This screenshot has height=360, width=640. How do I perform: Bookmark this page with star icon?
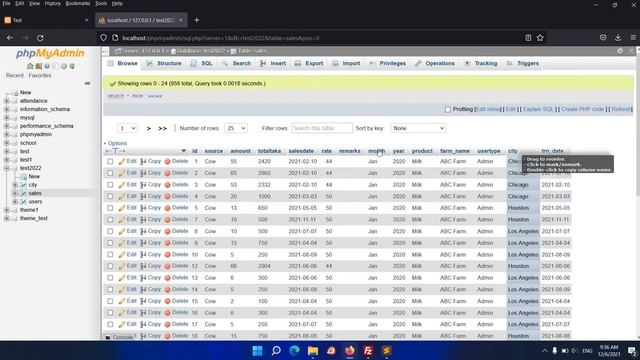click(x=540, y=38)
